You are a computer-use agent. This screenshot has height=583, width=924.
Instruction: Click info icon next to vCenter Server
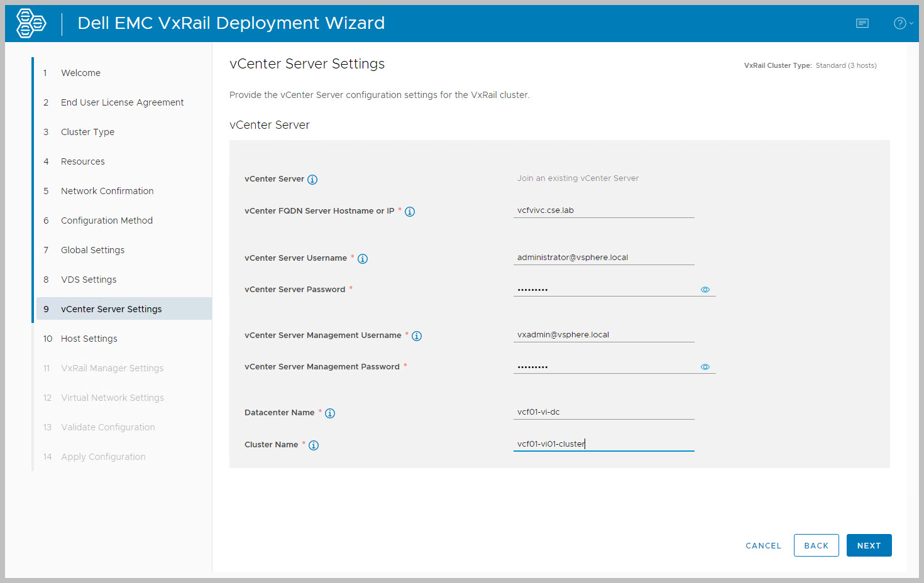(x=312, y=180)
